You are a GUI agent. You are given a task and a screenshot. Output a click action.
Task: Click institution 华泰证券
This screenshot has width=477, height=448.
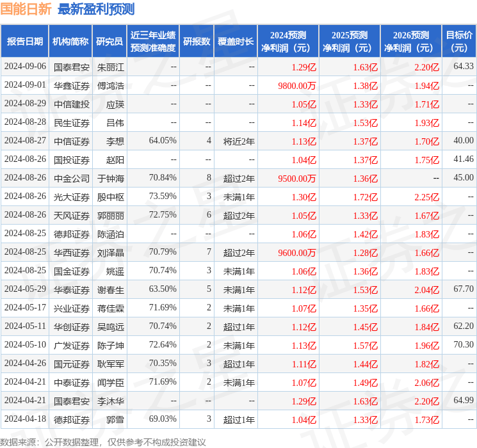coord(72,290)
